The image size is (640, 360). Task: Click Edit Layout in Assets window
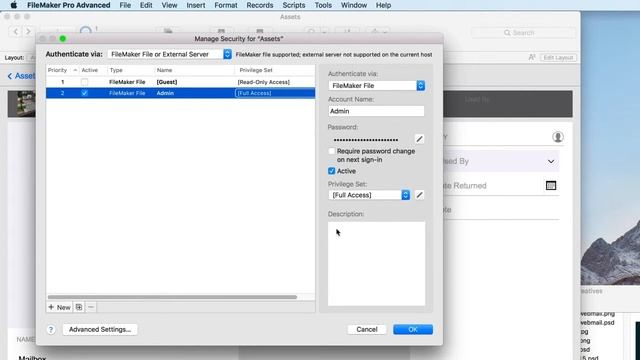558,58
